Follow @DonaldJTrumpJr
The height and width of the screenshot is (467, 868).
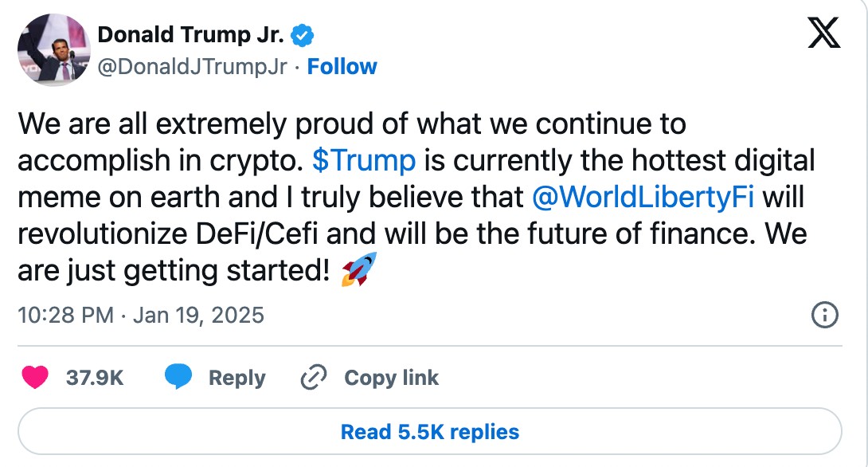click(x=342, y=67)
